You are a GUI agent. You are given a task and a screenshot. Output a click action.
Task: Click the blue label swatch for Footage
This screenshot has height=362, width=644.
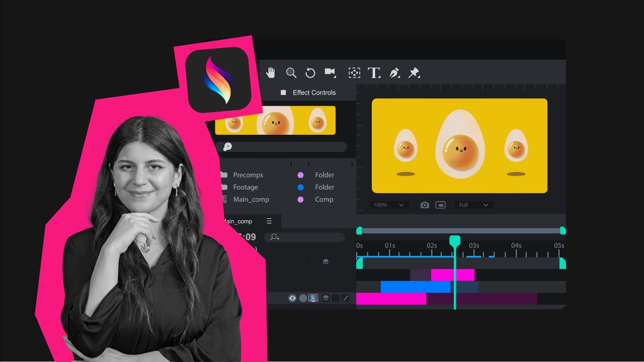click(x=300, y=187)
